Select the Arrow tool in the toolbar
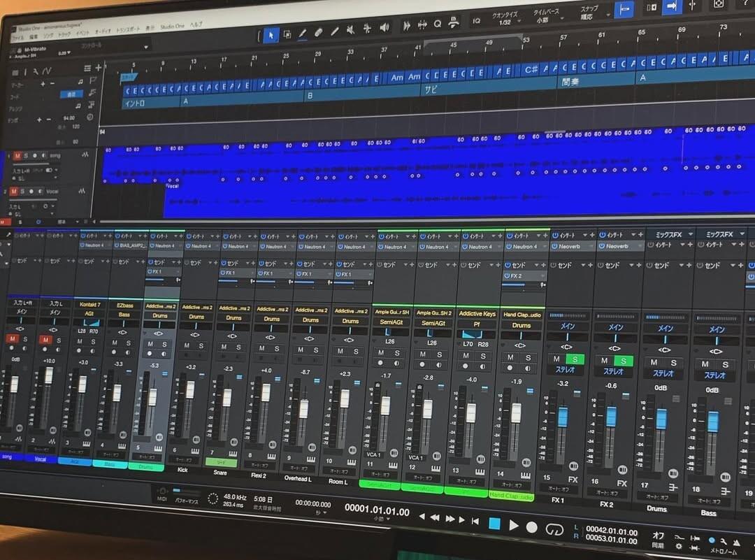 click(271, 34)
